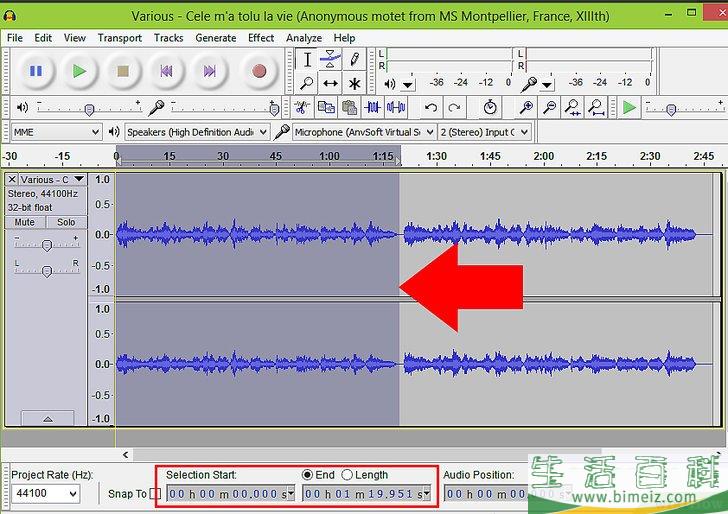This screenshot has width=728, height=514.
Task: Pause playback with the Pause button
Action: [36, 71]
